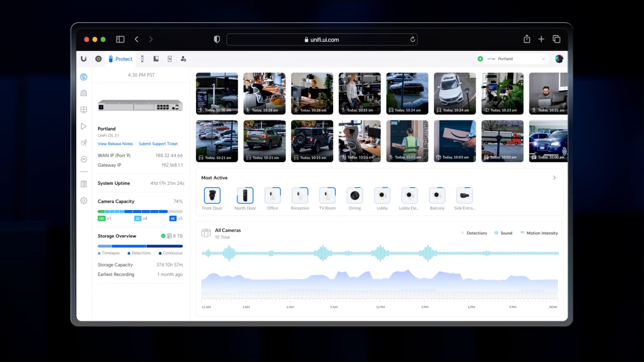Click the Camera Capacity progress bar
The image size is (644, 362).
(140, 212)
